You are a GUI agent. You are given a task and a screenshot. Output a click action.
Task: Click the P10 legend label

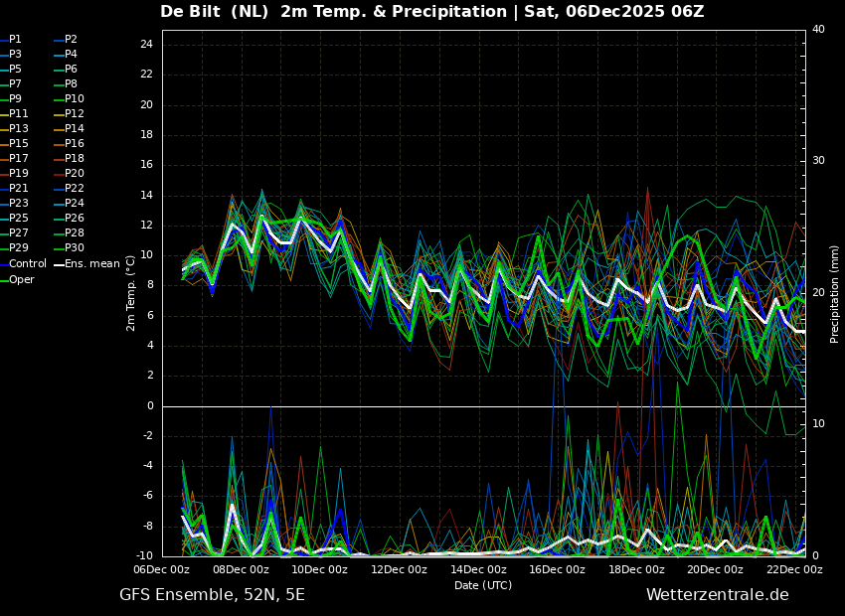(75, 99)
